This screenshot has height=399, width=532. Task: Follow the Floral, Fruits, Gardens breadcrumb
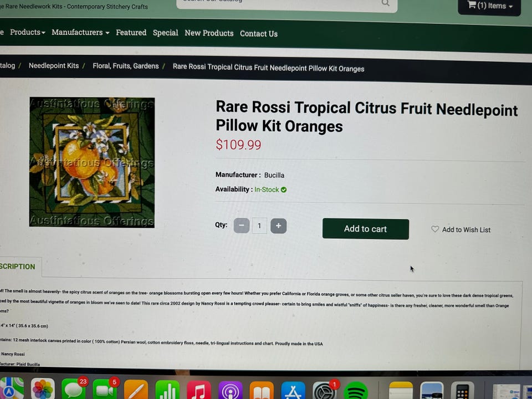coord(126,66)
